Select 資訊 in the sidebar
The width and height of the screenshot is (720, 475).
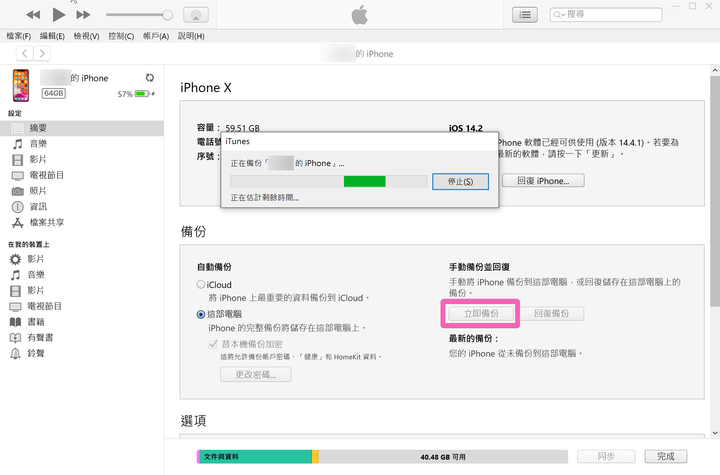click(82, 206)
